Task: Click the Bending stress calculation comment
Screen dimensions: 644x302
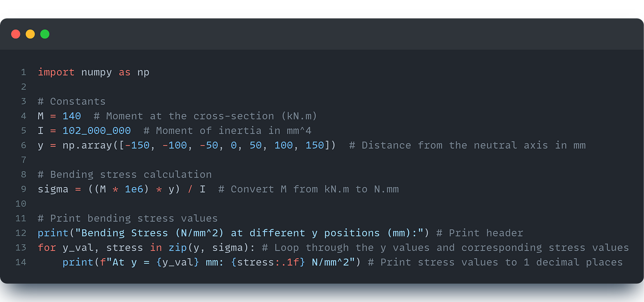Action: 125,174
